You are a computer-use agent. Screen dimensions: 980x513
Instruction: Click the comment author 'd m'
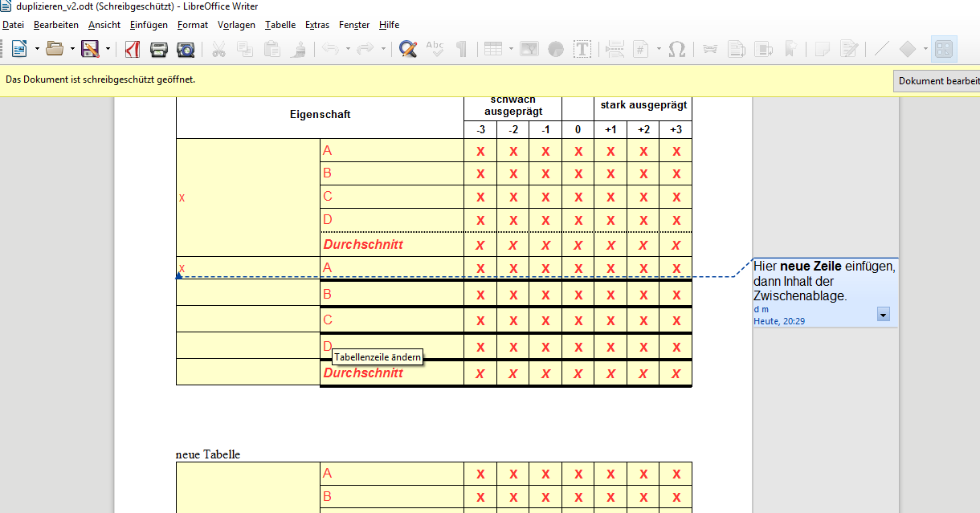(761, 309)
